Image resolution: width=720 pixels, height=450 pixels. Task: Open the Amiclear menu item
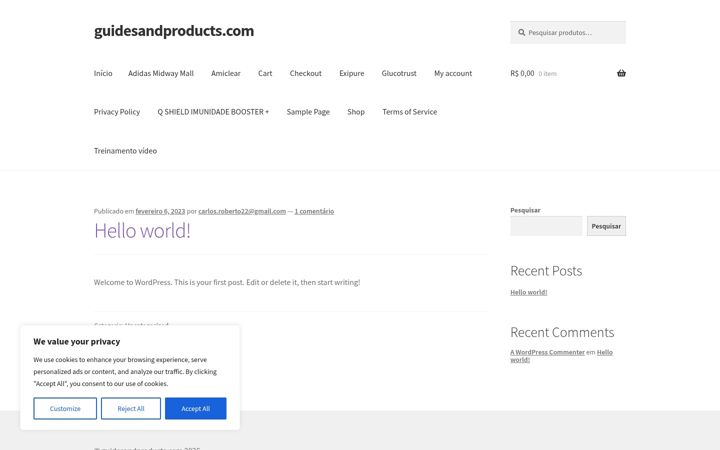[x=225, y=73]
